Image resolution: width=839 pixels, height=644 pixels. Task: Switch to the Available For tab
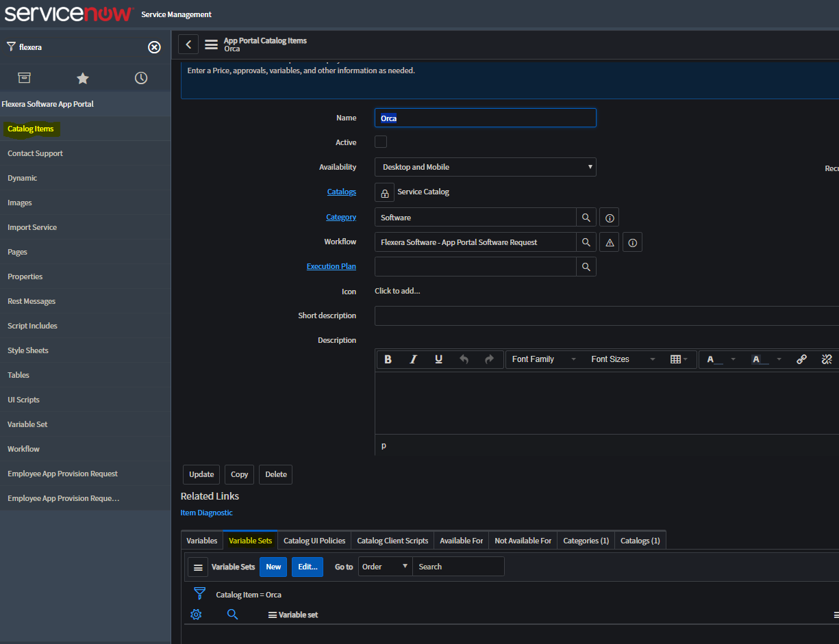click(x=462, y=541)
